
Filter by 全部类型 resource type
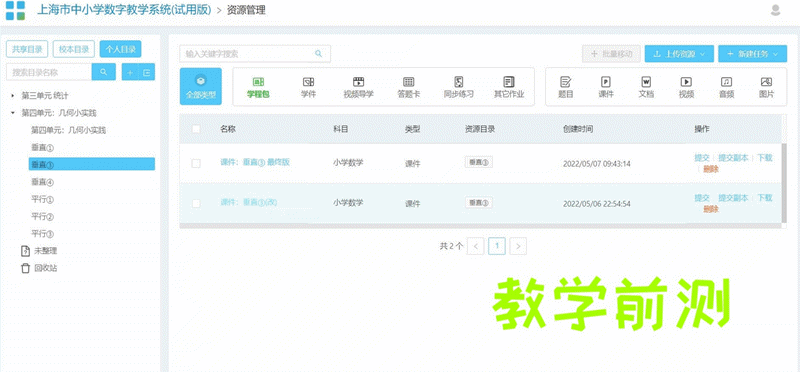tap(201, 86)
